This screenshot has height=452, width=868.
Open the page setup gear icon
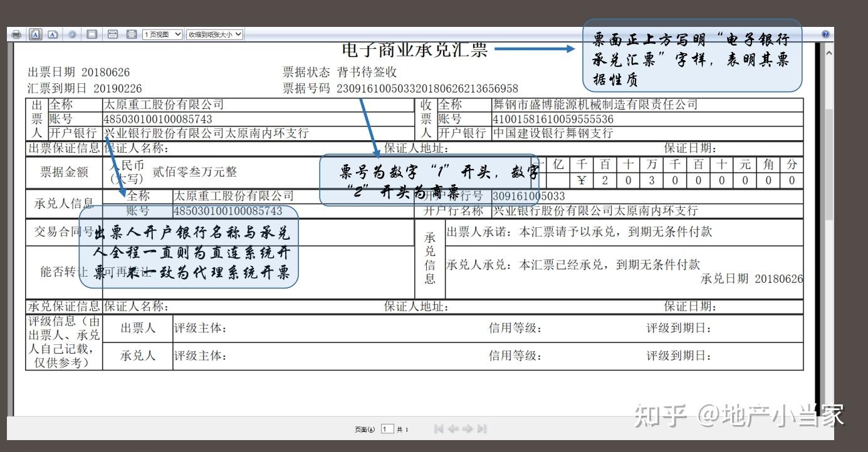pyautogui.click(x=73, y=34)
